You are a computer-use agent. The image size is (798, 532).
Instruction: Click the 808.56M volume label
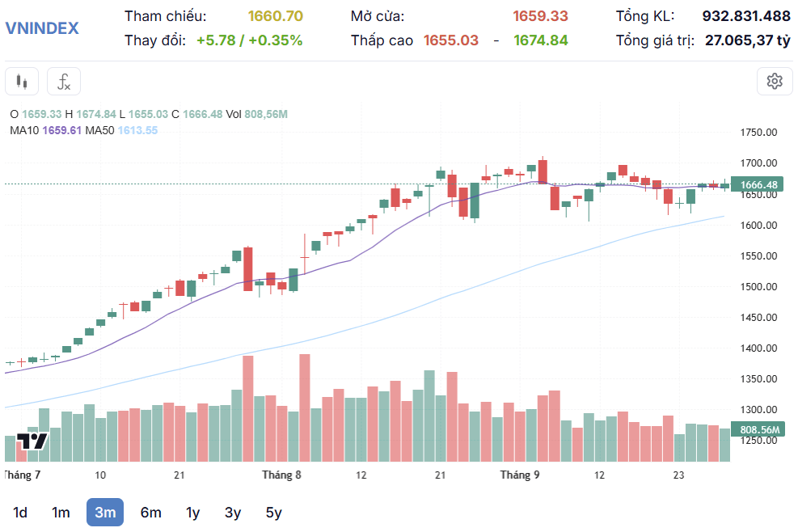coord(758,429)
